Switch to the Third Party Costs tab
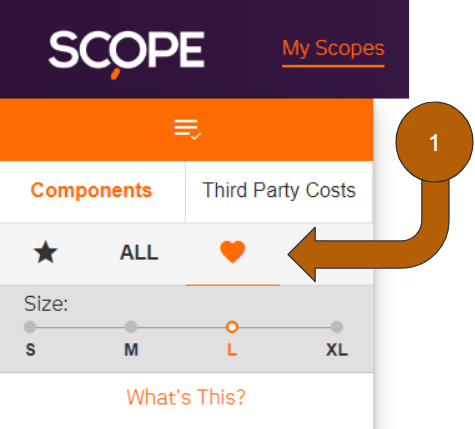The width and height of the screenshot is (475, 429). (279, 191)
